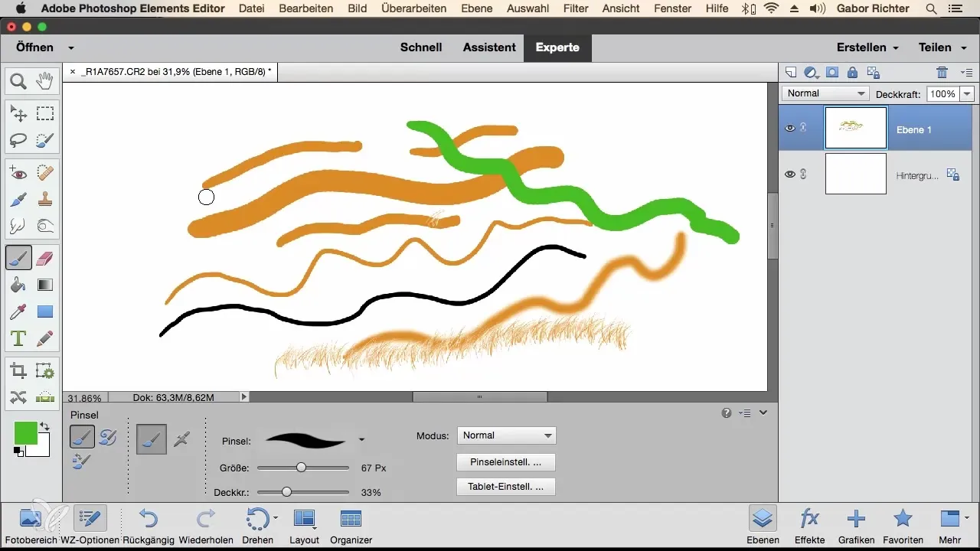Switch to Assistent mode tab
This screenshot has height=551, width=980.
pyautogui.click(x=489, y=47)
